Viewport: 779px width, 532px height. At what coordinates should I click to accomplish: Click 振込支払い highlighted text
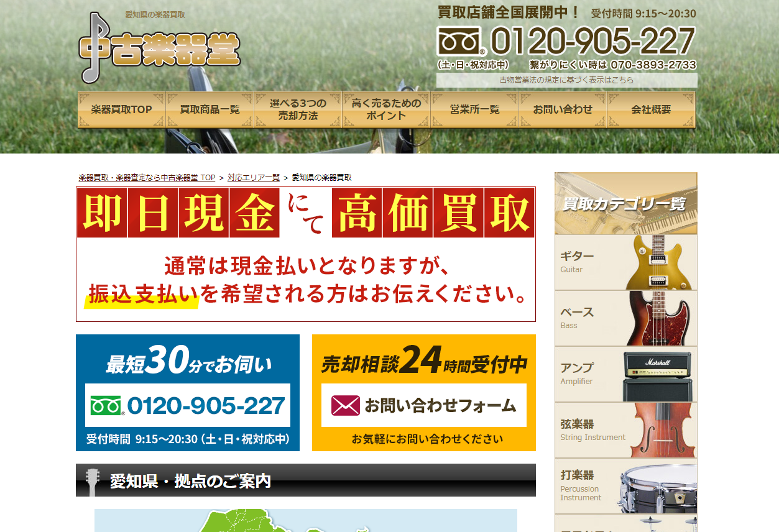tap(142, 293)
